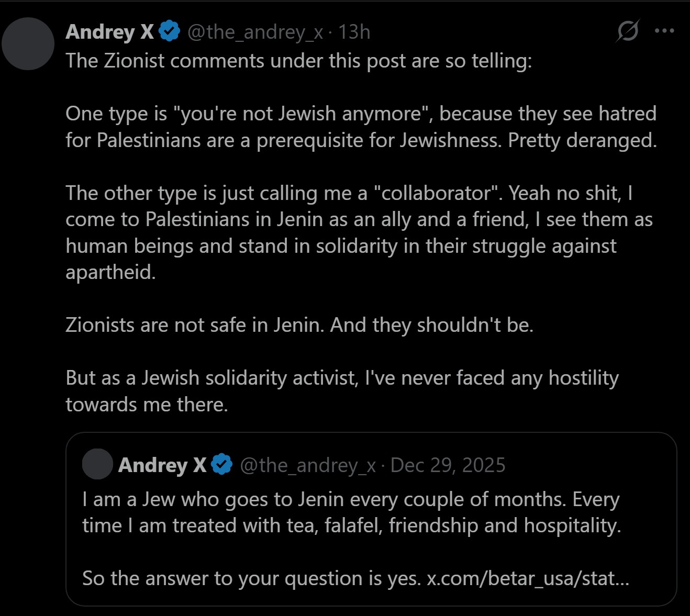Click the small avatar in the quoted post
This screenshot has width=690, height=616.
[x=97, y=464]
